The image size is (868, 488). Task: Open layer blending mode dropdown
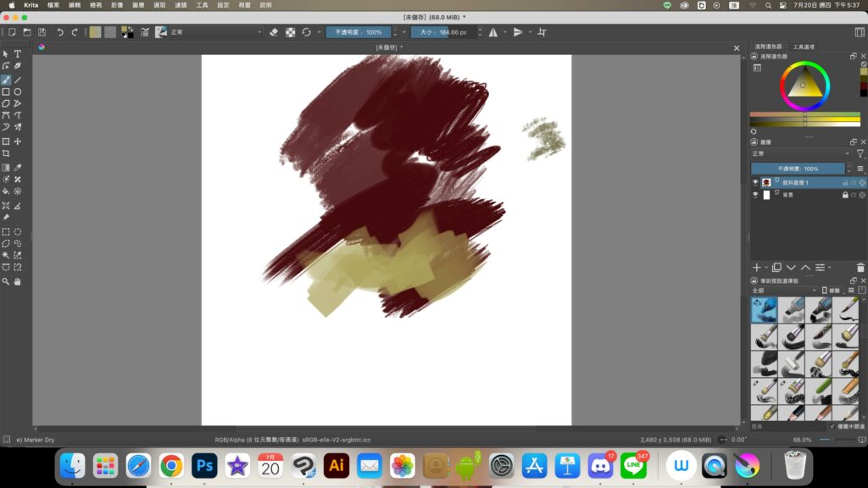(x=801, y=154)
